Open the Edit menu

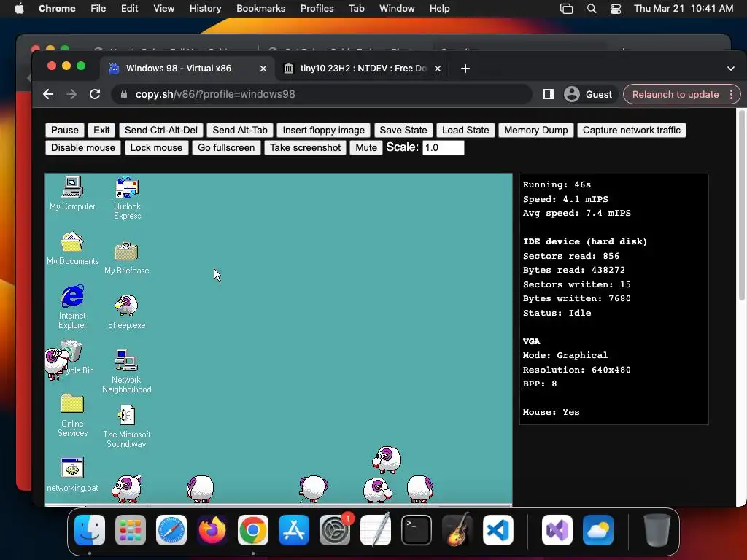pyautogui.click(x=129, y=9)
